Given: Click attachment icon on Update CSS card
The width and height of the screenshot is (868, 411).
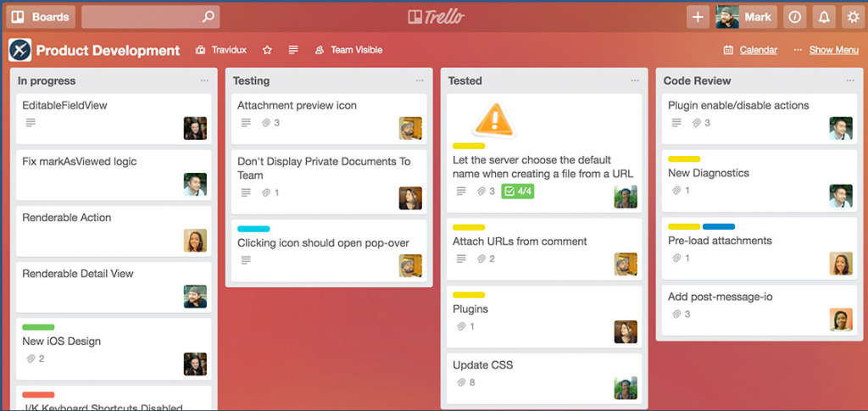Looking at the screenshot, I should [461, 382].
